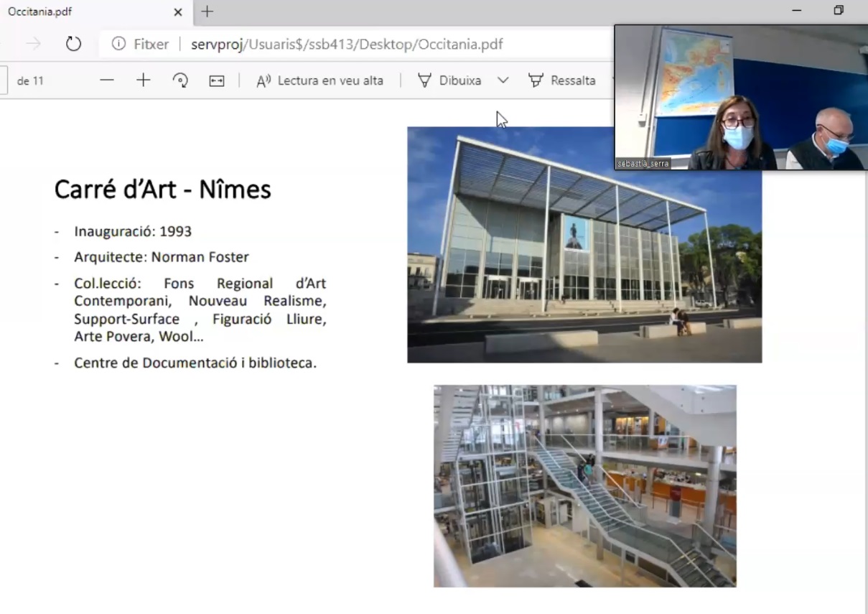Restore the browser window size
Screen dimensions: 868x614
click(x=839, y=11)
